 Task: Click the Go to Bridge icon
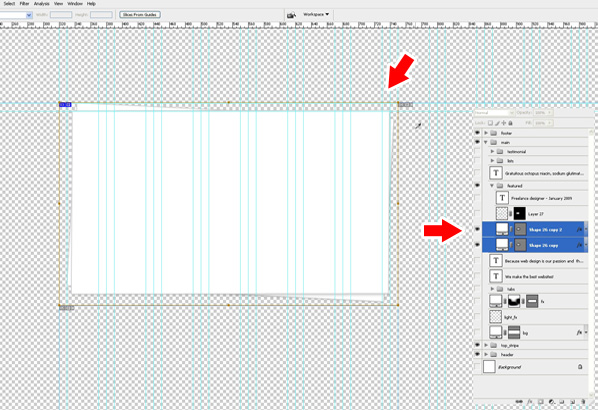coord(291,15)
